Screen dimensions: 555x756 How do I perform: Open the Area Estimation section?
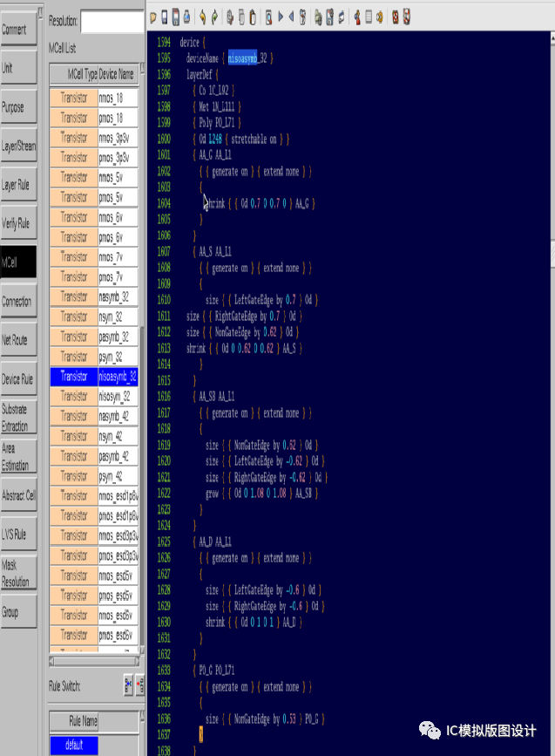tap(18, 457)
